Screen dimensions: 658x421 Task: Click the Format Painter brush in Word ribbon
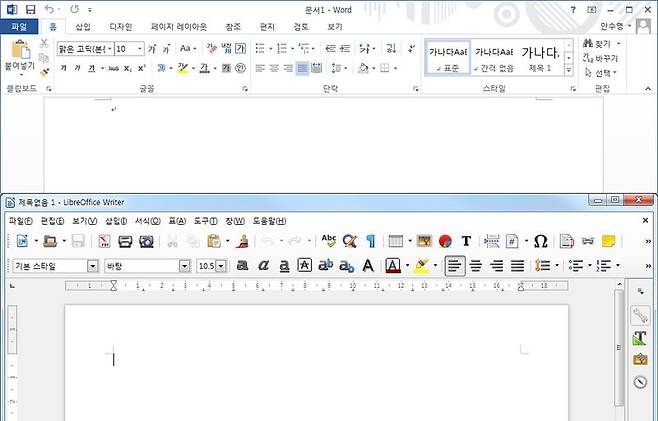click(44, 73)
